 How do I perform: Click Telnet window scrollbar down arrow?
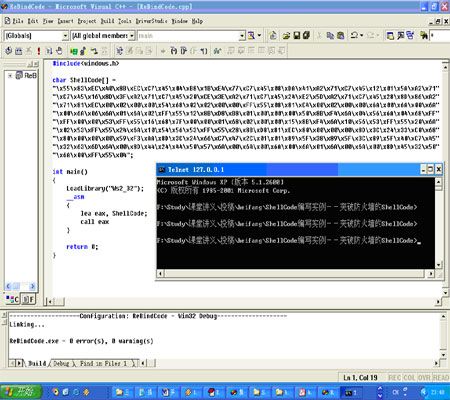point(438,265)
